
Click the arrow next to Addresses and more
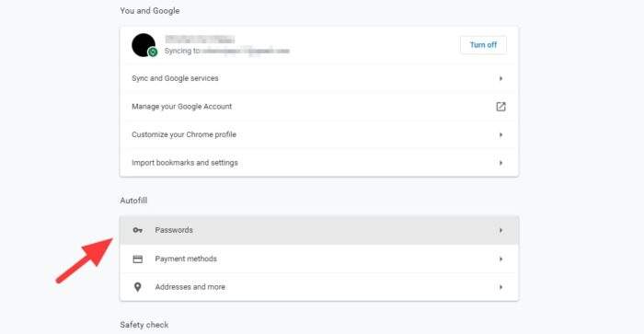point(500,287)
